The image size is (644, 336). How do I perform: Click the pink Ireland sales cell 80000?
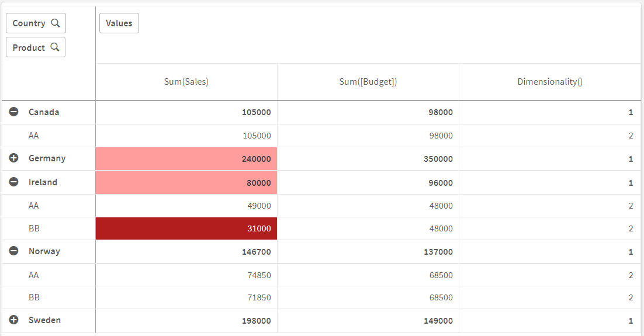point(186,182)
